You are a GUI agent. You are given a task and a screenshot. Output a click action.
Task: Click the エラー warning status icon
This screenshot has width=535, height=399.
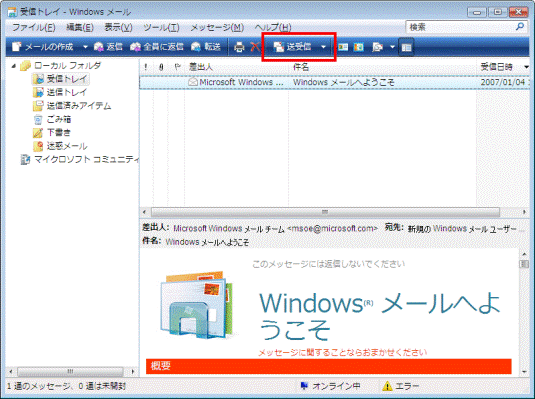(387, 386)
